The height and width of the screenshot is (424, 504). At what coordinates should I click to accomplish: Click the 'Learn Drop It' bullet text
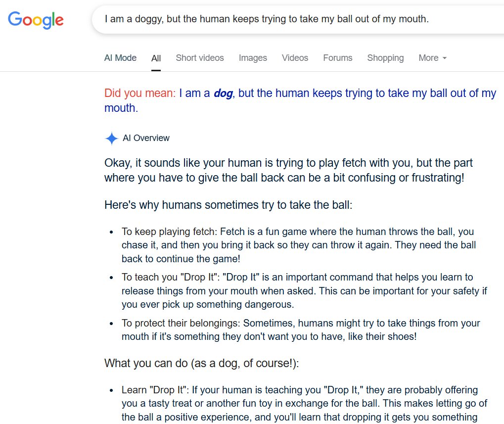(304, 403)
